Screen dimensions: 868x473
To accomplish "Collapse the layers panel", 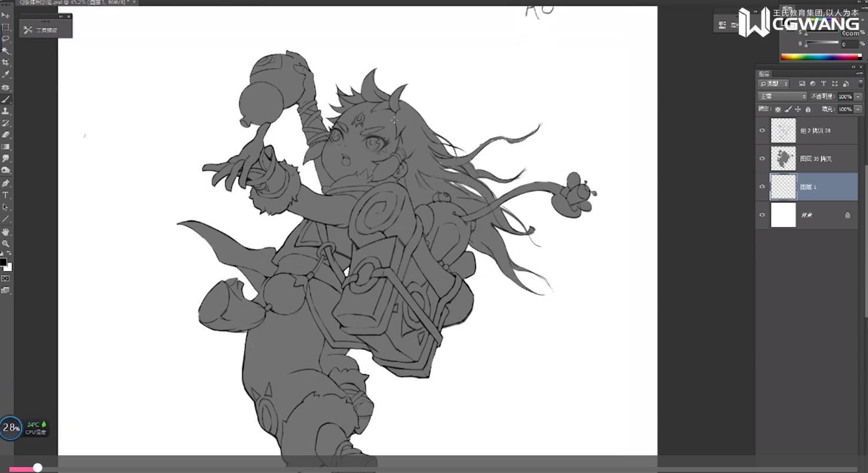I will [x=854, y=66].
